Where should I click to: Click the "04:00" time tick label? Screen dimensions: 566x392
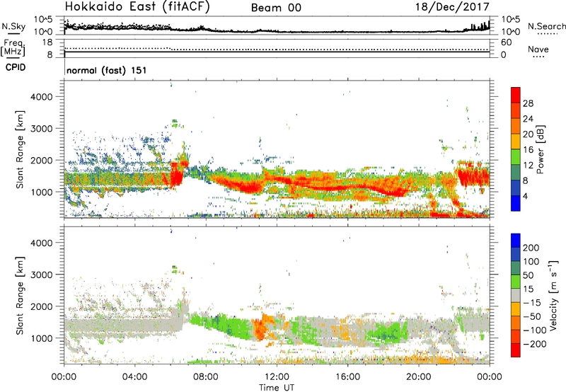135,377
